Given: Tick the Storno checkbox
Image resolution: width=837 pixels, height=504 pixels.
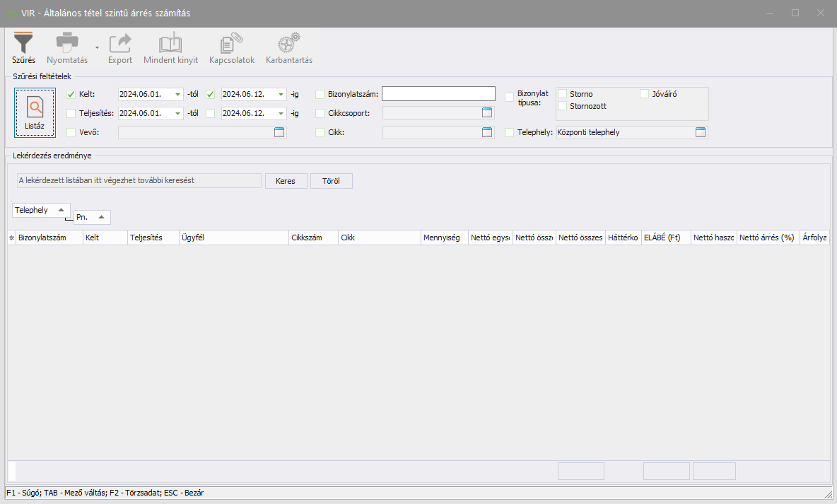Looking at the screenshot, I should (x=563, y=94).
